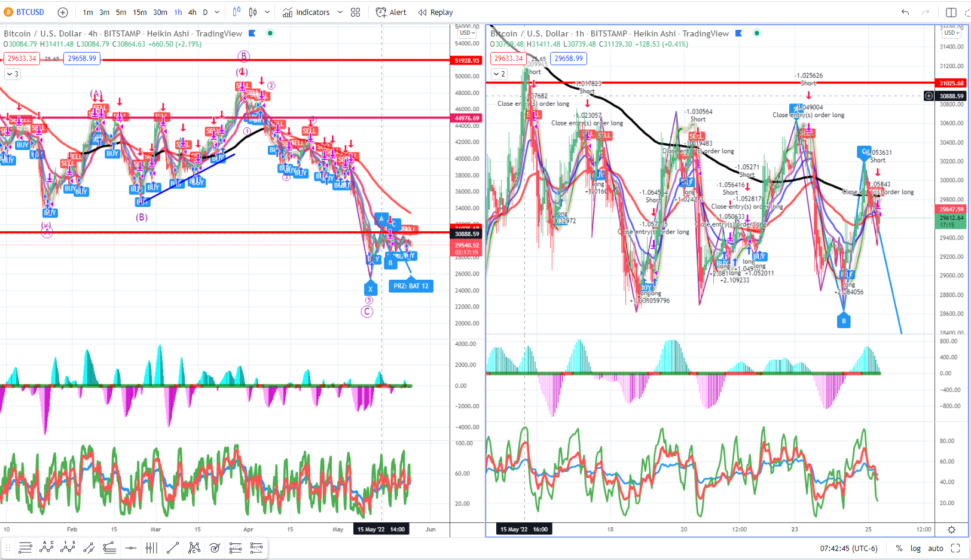Create a new Alert
The height and width of the screenshot is (560, 971).
[391, 12]
